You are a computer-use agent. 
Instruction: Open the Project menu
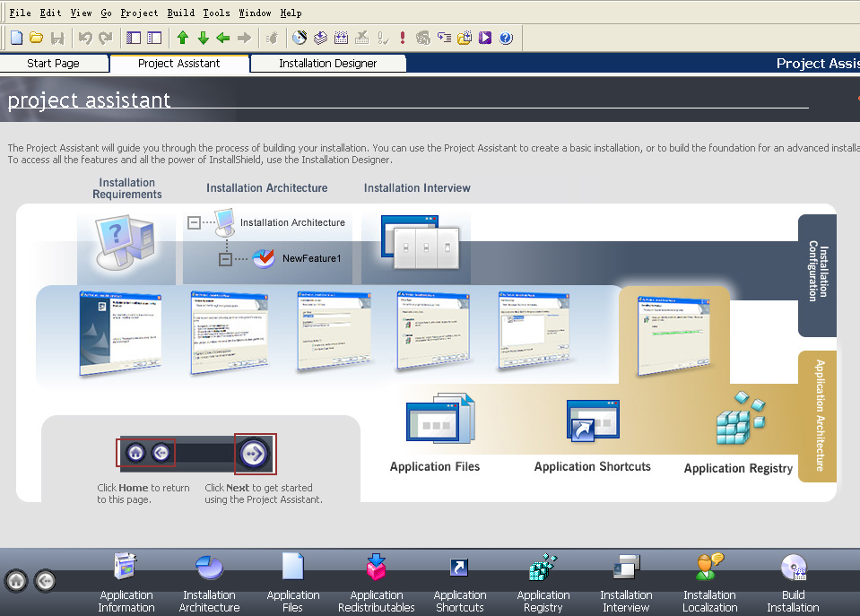(x=139, y=13)
